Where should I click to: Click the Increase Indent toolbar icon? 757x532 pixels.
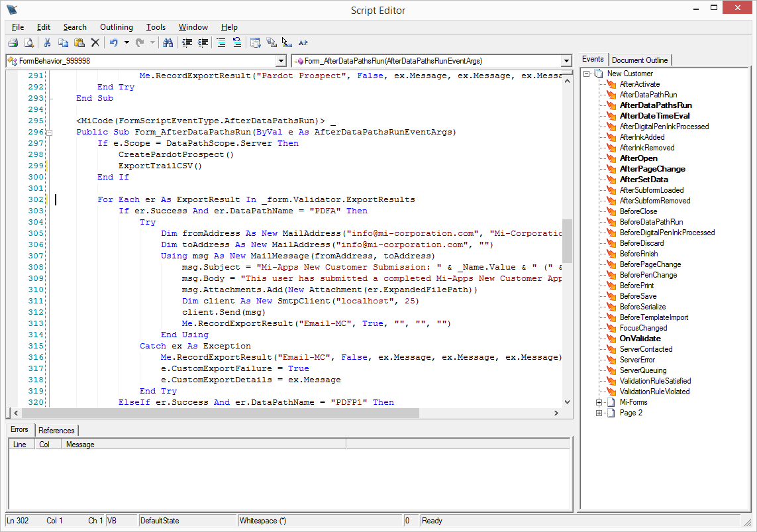pyautogui.click(x=203, y=42)
